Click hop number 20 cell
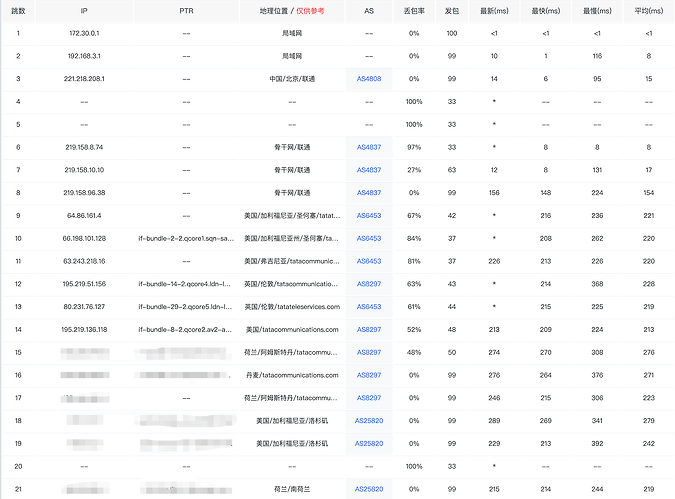Viewport: 675px width, 499px height. [18, 467]
